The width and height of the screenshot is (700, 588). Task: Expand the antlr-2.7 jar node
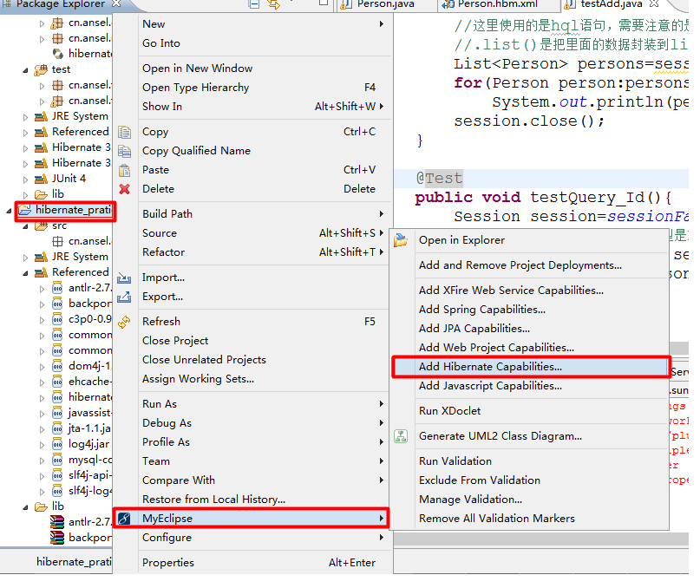(42, 289)
